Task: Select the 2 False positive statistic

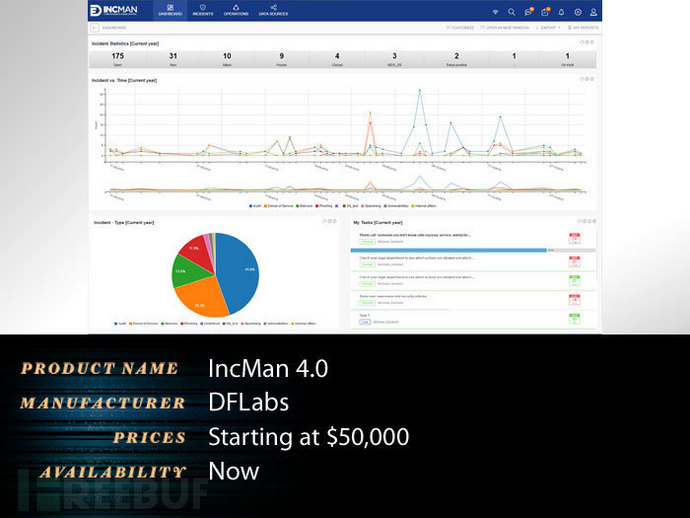Action: [456, 59]
